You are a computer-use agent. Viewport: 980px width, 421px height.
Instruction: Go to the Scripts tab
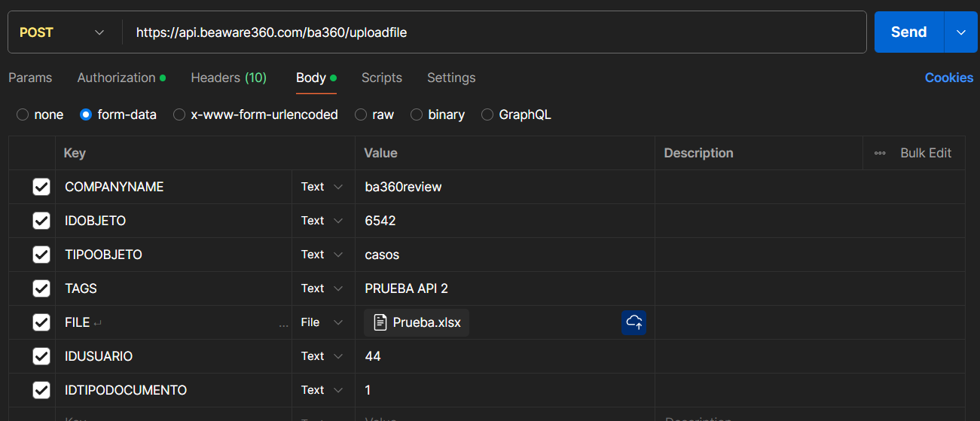point(381,78)
